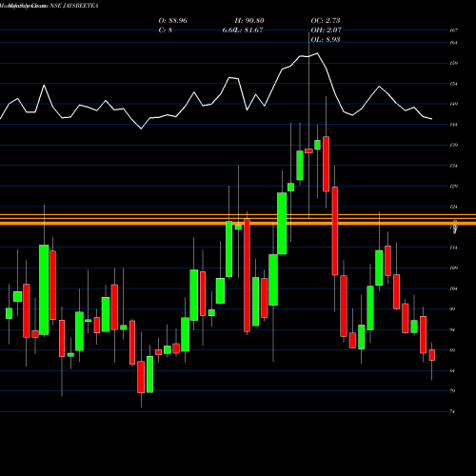Screen dimensions: 476x476
Task: Click the 114 price axis label
Action: point(454,248)
